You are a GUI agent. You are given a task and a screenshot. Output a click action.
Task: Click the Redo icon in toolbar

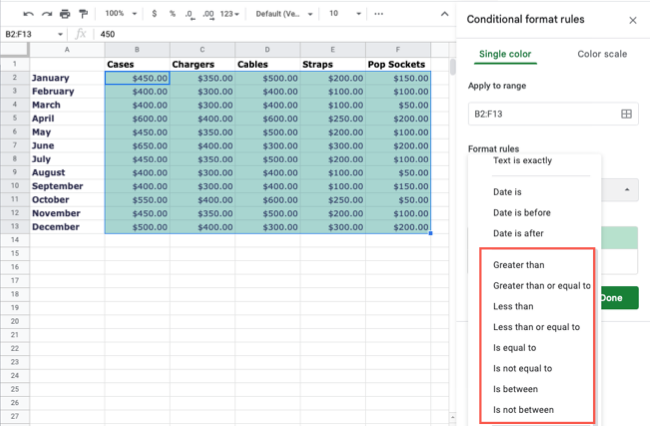coord(46,14)
